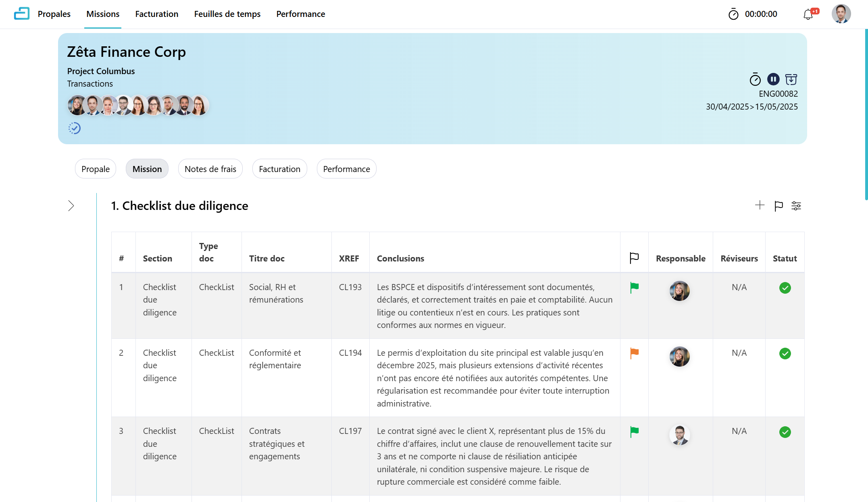Open table filter settings sliders icon

(x=796, y=206)
